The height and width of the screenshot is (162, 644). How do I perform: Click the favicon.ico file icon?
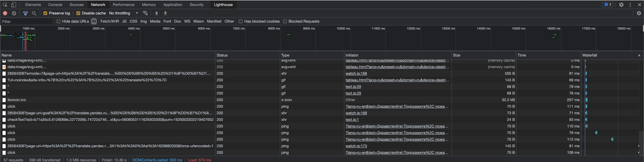[x=4, y=100]
